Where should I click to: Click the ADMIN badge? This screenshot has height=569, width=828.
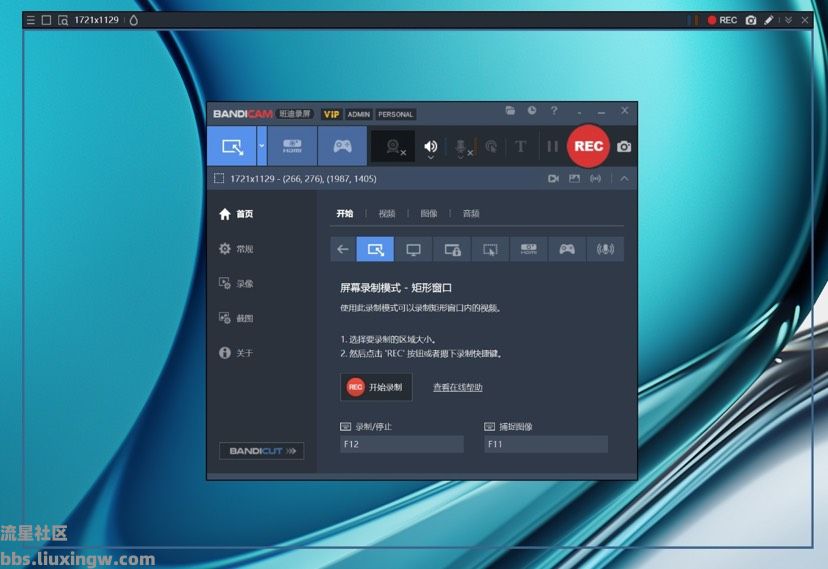click(x=359, y=114)
